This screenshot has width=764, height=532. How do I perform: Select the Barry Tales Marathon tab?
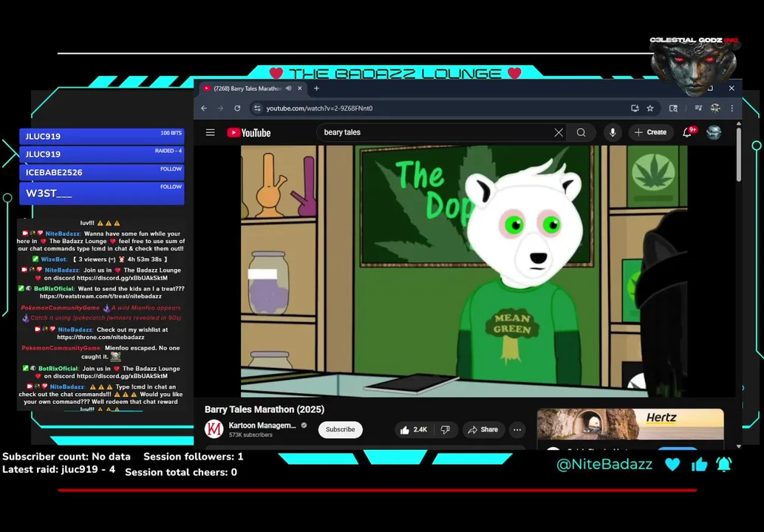[248, 88]
